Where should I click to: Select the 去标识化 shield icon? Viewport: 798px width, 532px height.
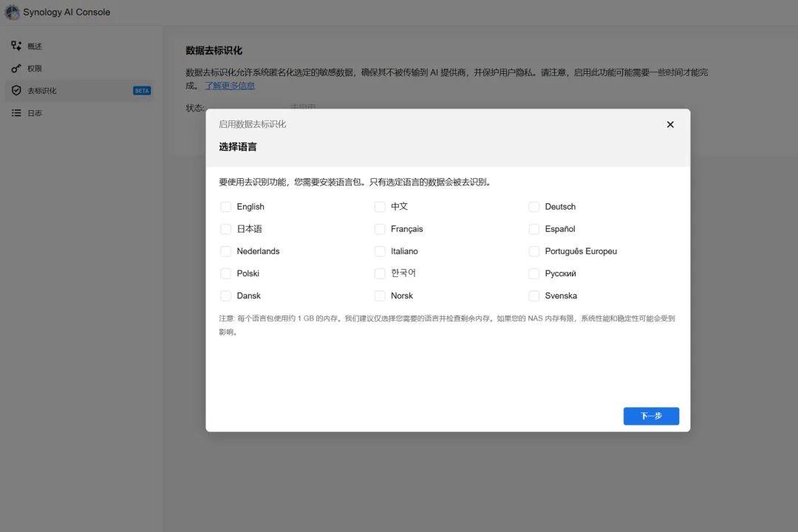coord(16,91)
